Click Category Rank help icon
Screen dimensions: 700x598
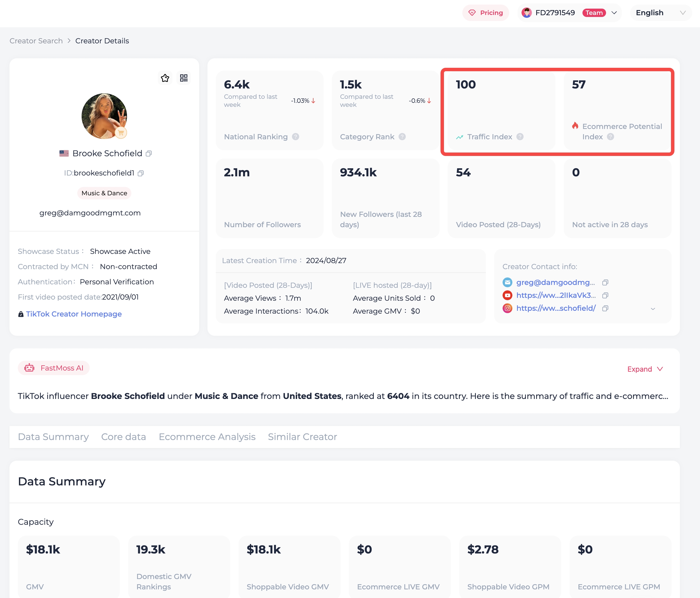[402, 137]
